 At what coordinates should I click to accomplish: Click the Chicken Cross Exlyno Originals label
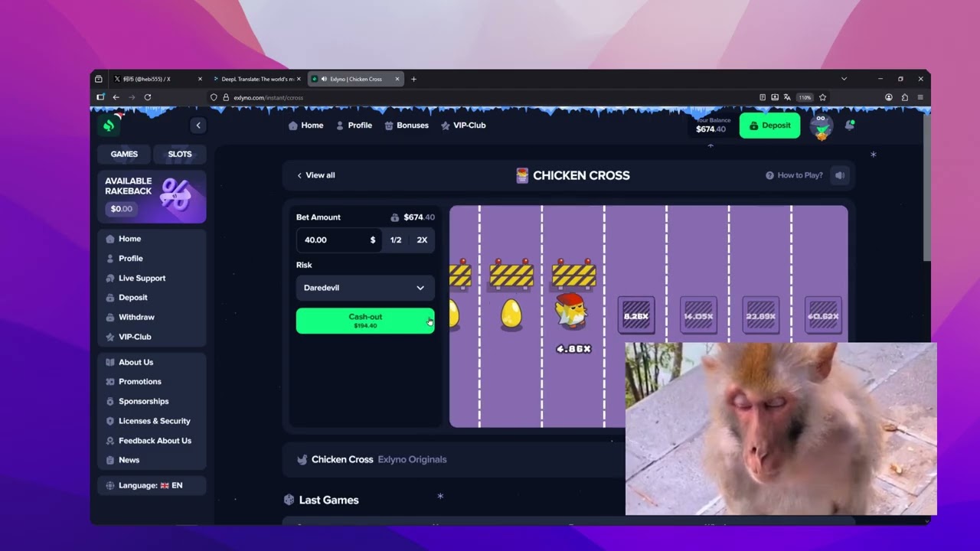(x=371, y=459)
